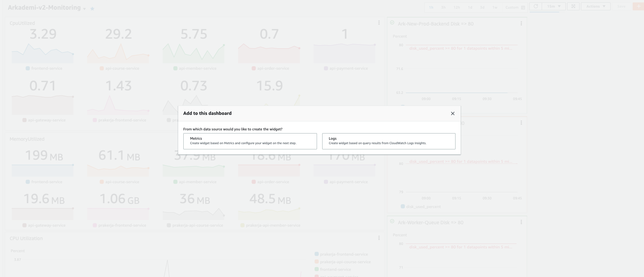The height and width of the screenshot is (277, 644).
Task: Open the Arkademi-v2-Monitoring dashboard name dropdown
Action: [84, 9]
